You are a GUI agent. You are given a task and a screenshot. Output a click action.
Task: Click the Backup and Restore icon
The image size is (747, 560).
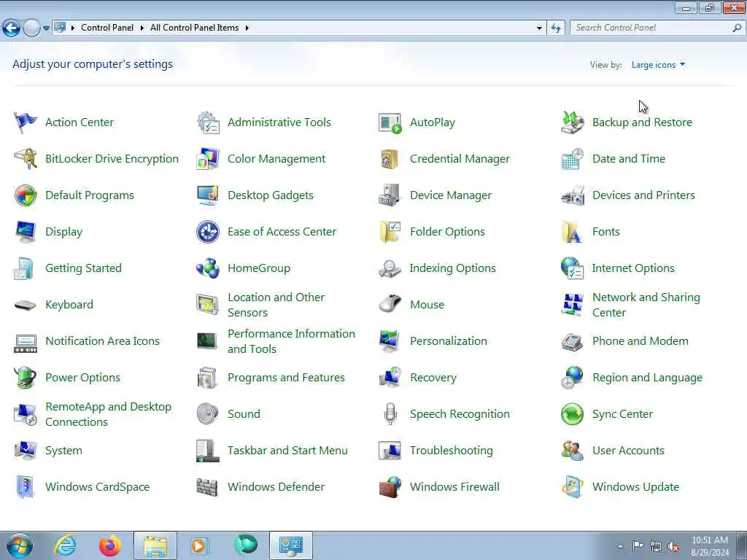(x=572, y=122)
